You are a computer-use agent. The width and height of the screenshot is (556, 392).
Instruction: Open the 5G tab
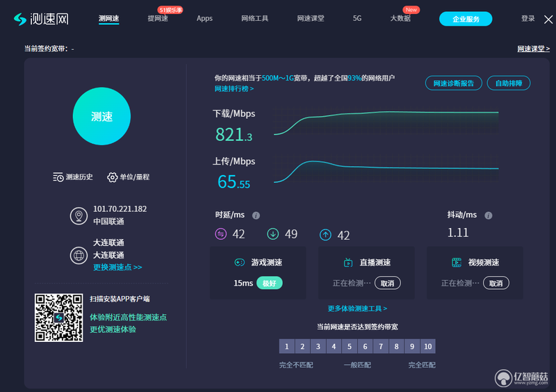click(x=357, y=19)
